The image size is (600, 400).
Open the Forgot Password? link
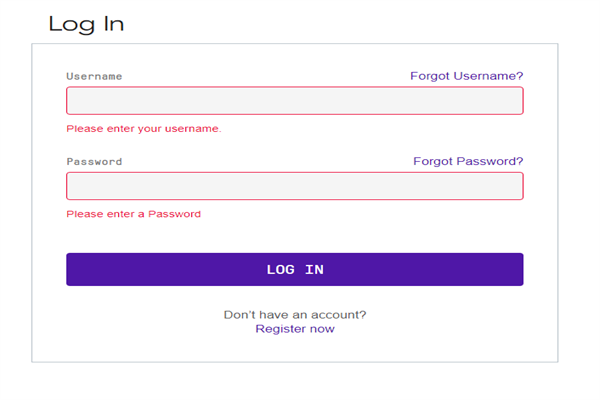click(x=468, y=161)
